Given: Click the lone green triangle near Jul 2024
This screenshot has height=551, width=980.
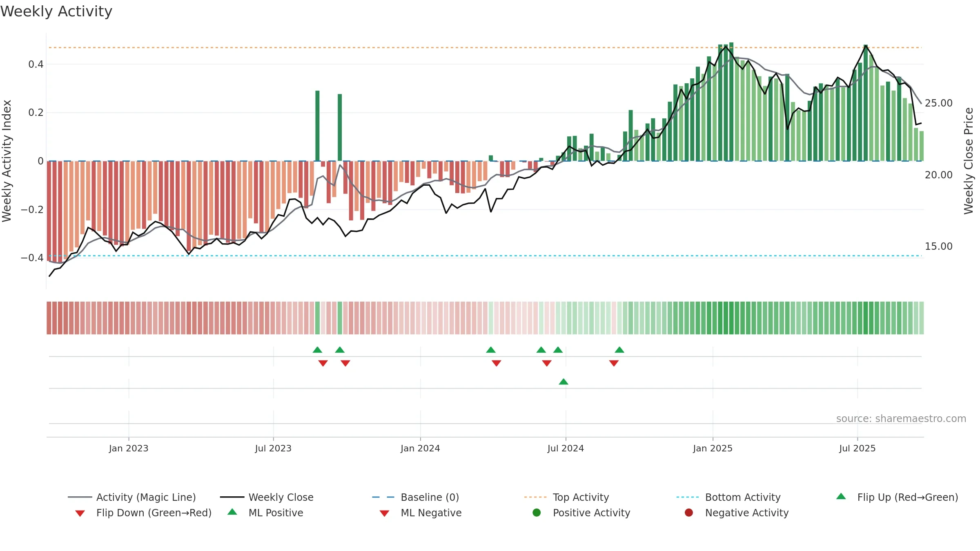Looking at the screenshot, I should click(x=563, y=382).
